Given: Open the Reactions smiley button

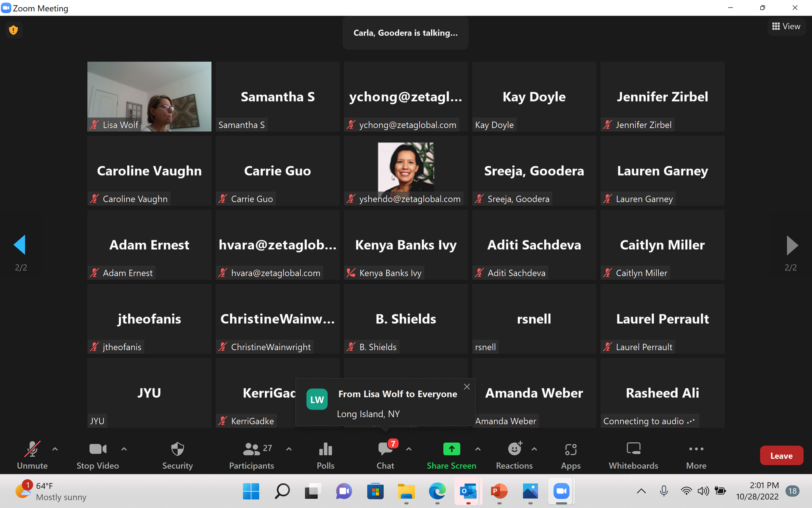Looking at the screenshot, I should [514, 455].
